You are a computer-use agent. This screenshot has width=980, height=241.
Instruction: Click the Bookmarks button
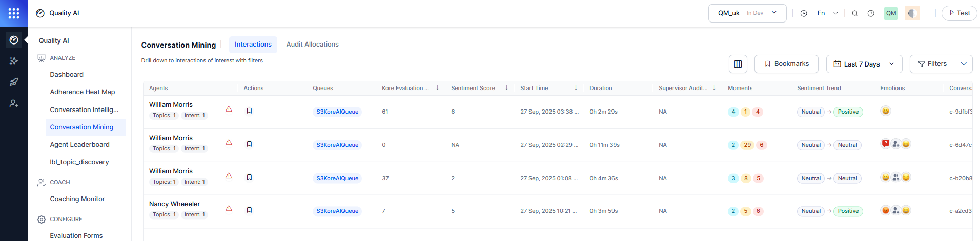tap(786, 64)
